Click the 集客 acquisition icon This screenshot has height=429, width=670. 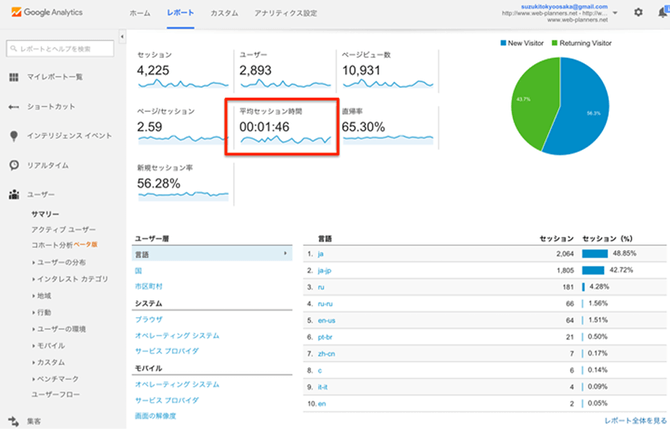click(x=14, y=421)
